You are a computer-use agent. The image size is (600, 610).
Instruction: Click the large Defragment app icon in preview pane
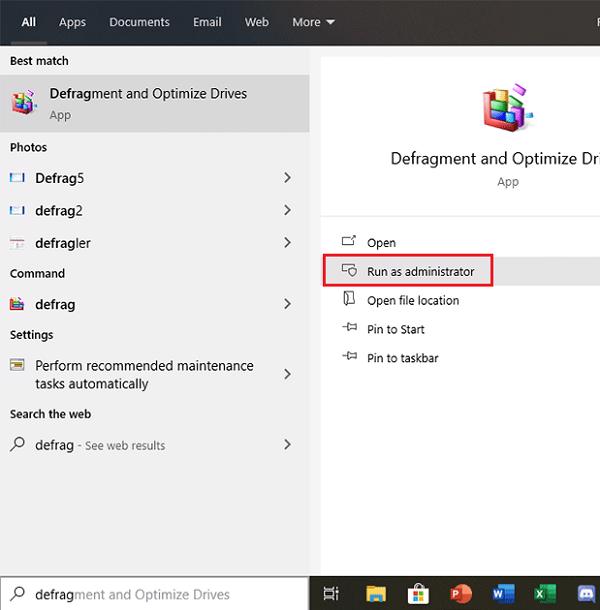(x=507, y=107)
